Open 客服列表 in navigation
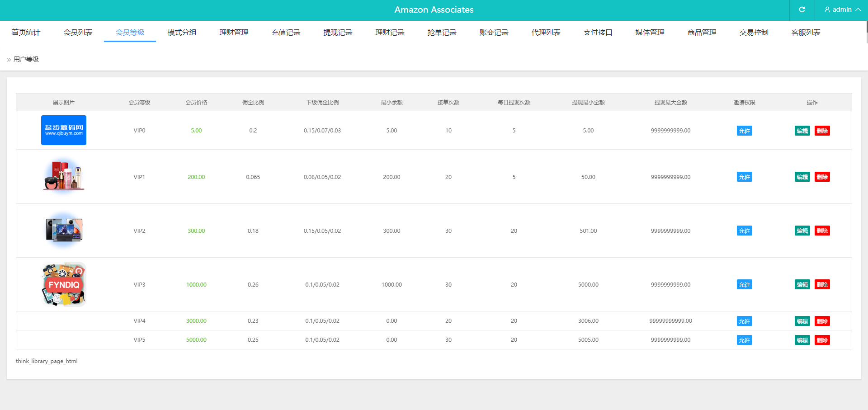 tap(806, 33)
